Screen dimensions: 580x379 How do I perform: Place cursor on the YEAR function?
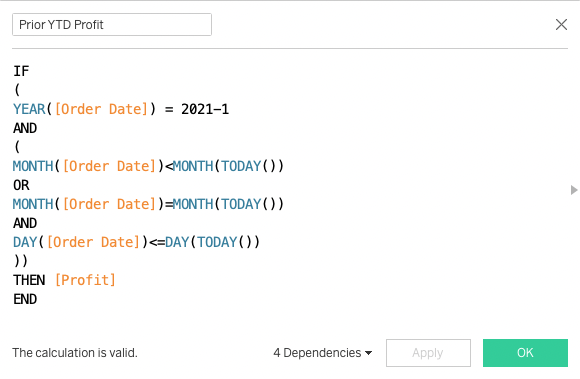coord(29,109)
